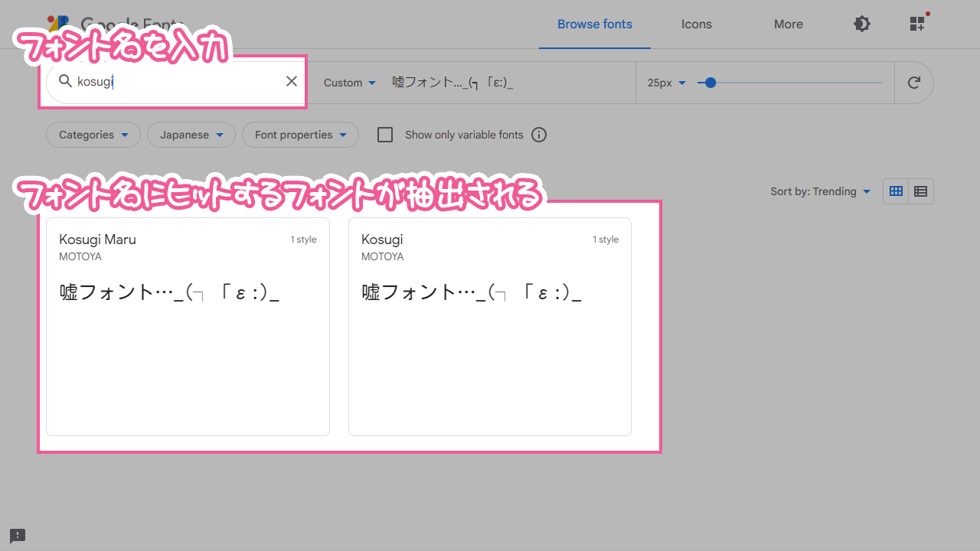The height and width of the screenshot is (551, 980).
Task: Switch to list view
Action: [x=921, y=191]
